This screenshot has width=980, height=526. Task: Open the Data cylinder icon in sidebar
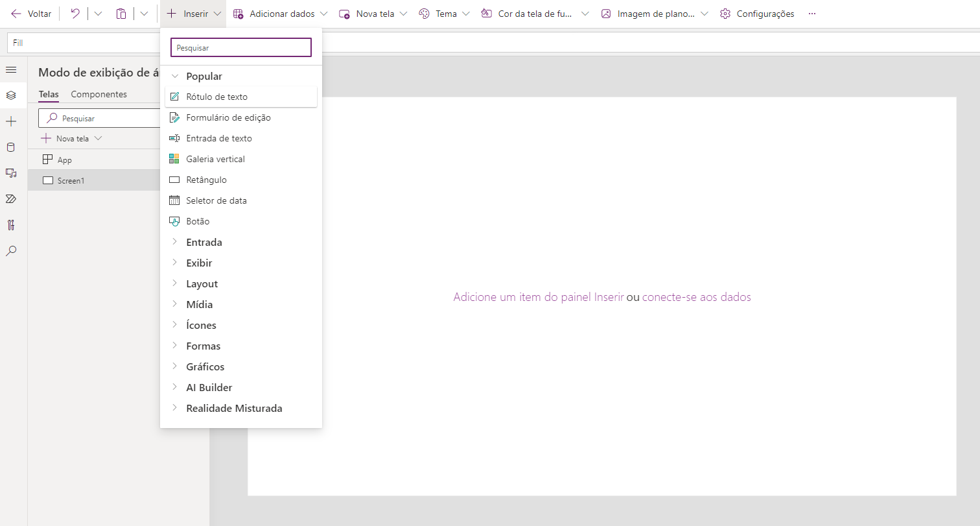(x=11, y=147)
